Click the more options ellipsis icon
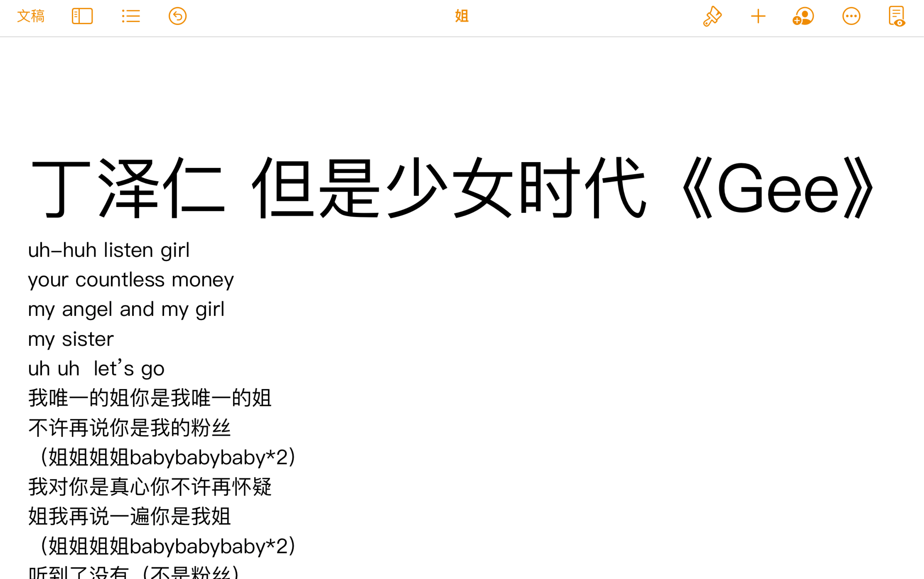The image size is (924, 579). click(x=851, y=16)
